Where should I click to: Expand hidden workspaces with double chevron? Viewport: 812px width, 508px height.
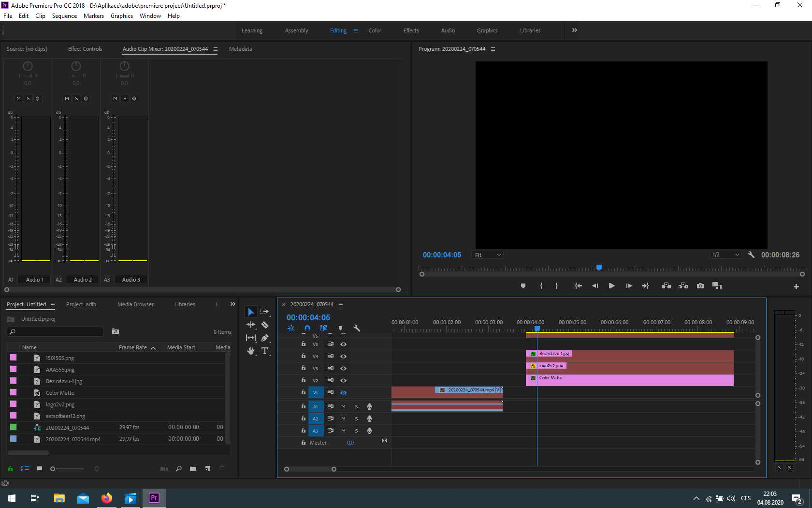[x=575, y=30]
